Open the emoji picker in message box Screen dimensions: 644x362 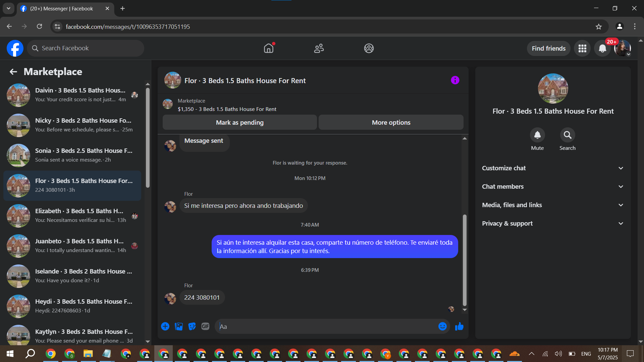pos(442,326)
